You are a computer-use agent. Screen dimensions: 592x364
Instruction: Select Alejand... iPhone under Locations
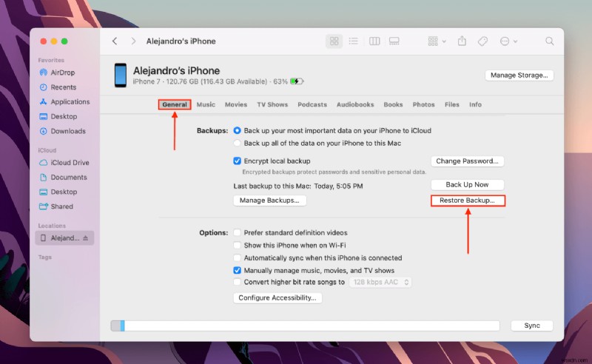coord(64,238)
